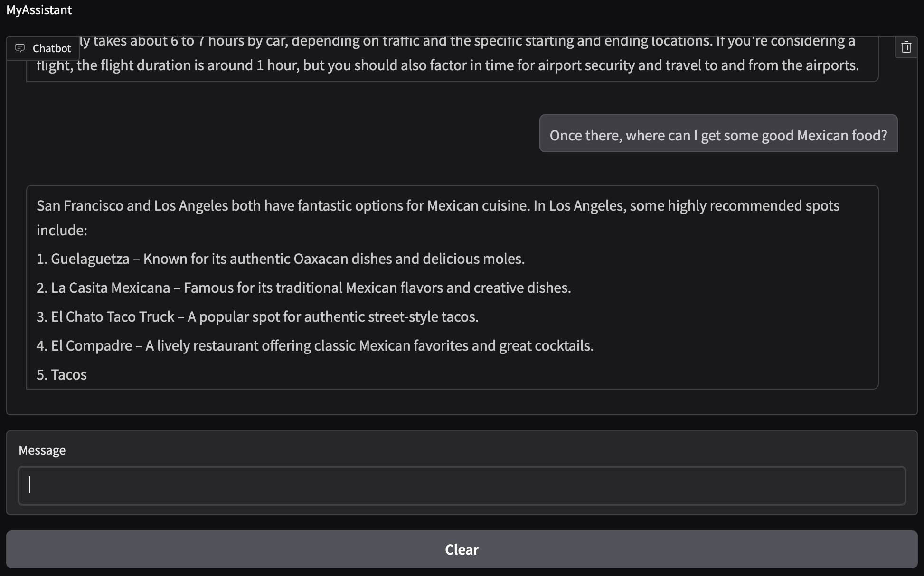
Task: Click the Guelaguetza list entry
Action: click(280, 259)
